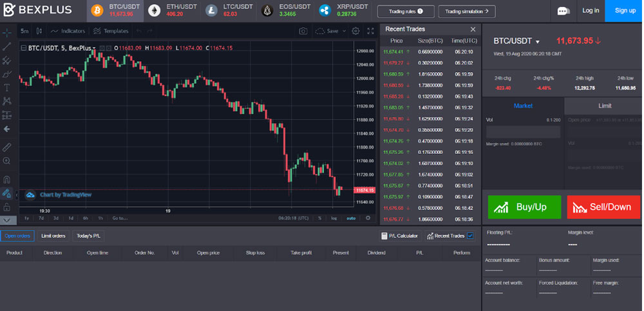The image size is (644, 311).
Task: Set chart range to 7d
Action: tap(41, 218)
